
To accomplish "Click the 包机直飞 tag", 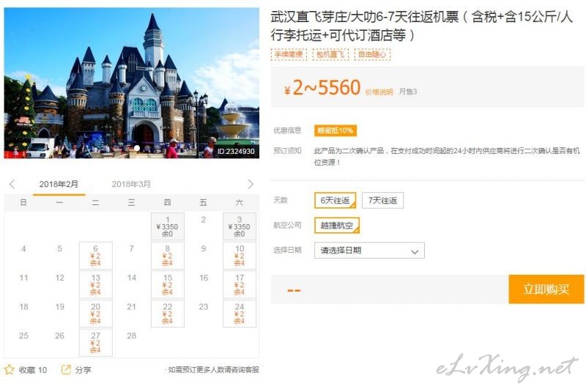I will 330,54.
